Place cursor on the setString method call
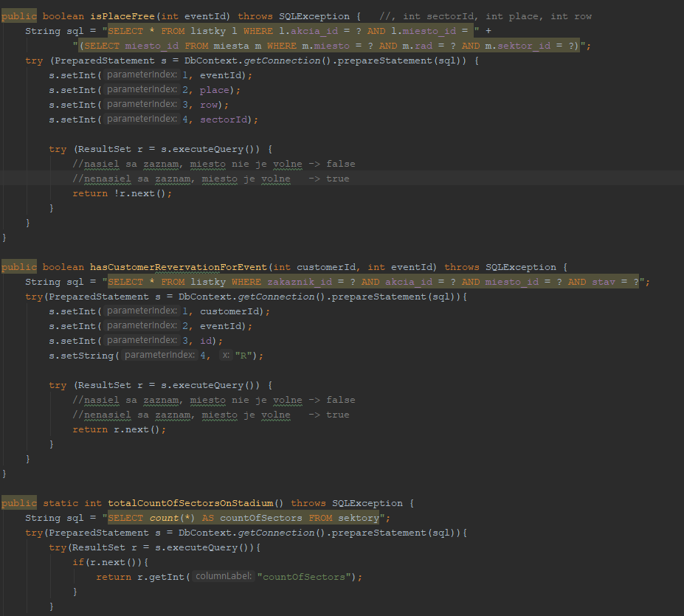The image size is (684, 616). point(81,356)
